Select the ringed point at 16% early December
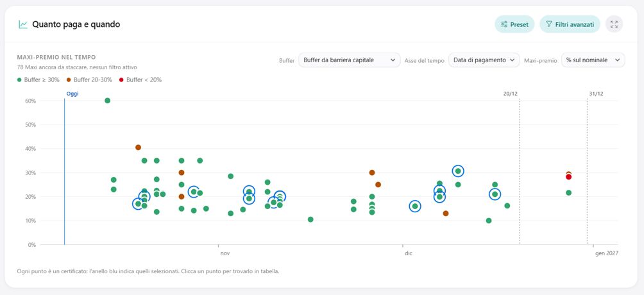This screenshot has width=644, height=295. tap(415, 206)
